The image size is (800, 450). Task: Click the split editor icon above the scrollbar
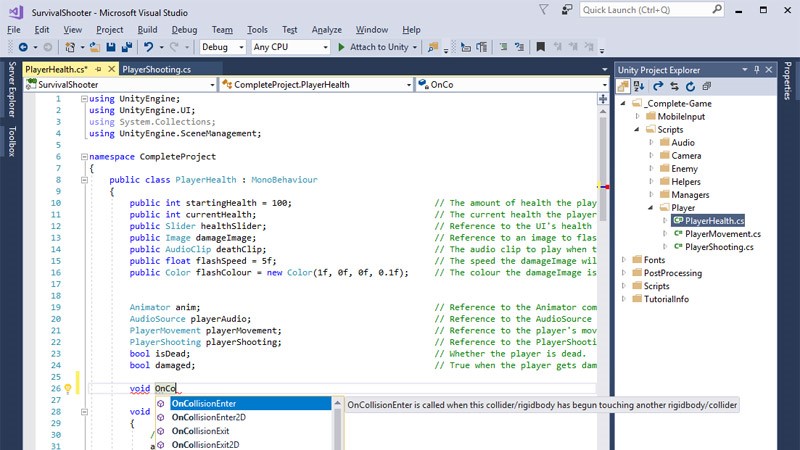[603, 99]
